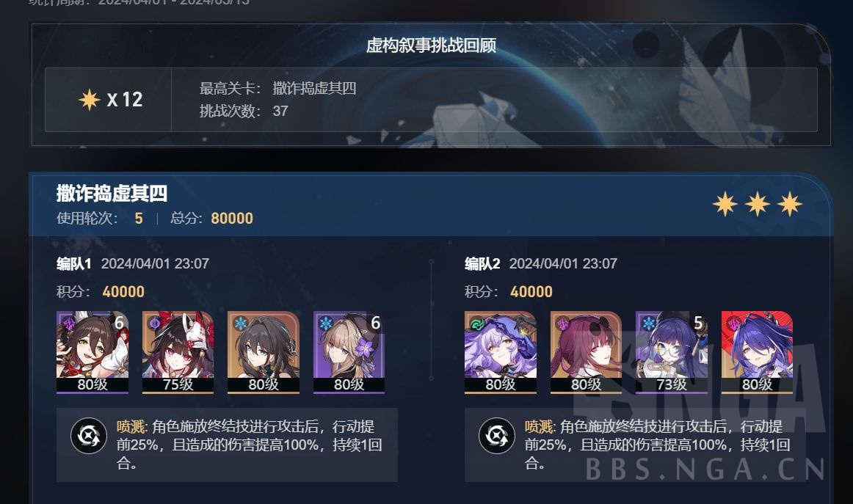Viewport: 853px width, 504px height.
Task: Click the wind element icon on Black Swan's portrait
Action: [476, 324]
